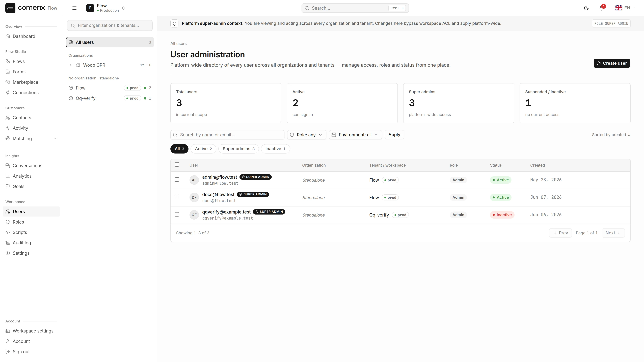Viewport: 644px width, 362px height.
Task: Open Users in the Workspace menu
Action: tap(31, 212)
